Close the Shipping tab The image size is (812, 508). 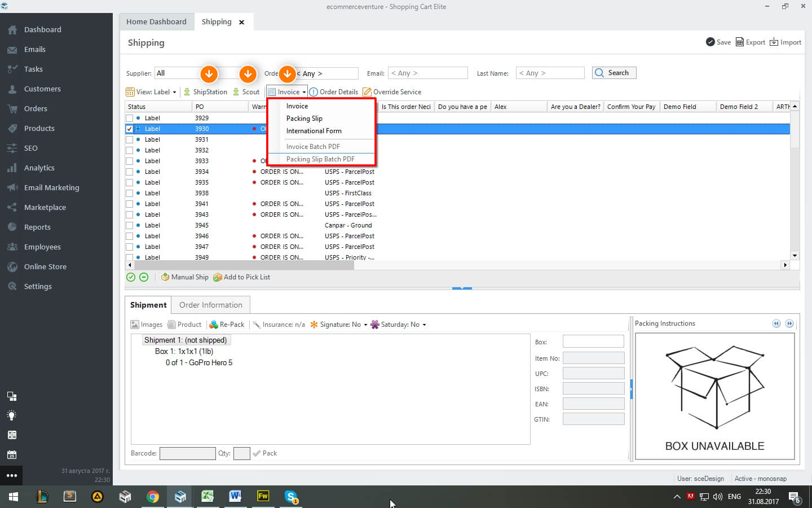(x=242, y=23)
